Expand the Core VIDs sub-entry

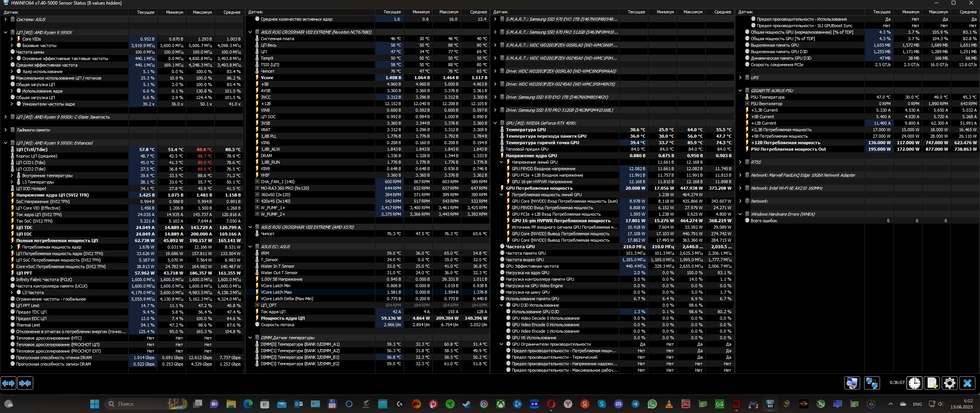tap(11, 39)
